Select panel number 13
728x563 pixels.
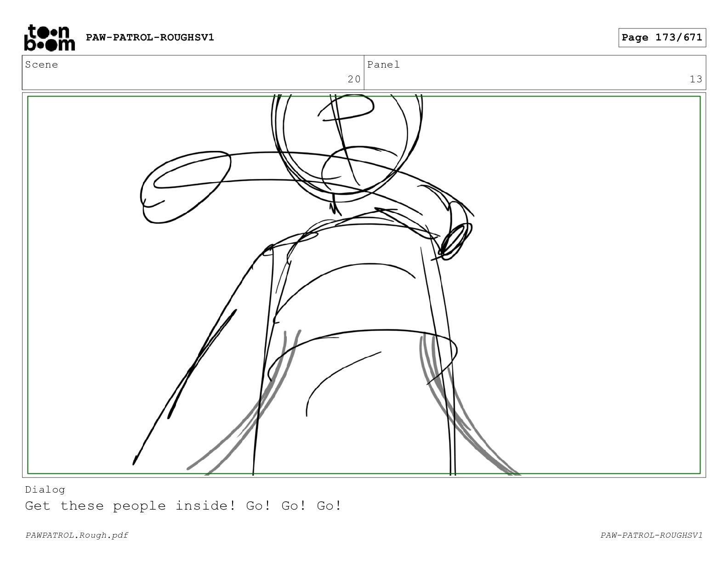click(x=696, y=79)
